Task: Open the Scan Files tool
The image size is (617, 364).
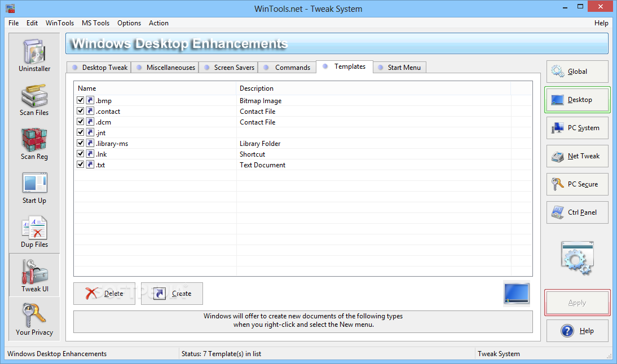Action: tap(34, 99)
